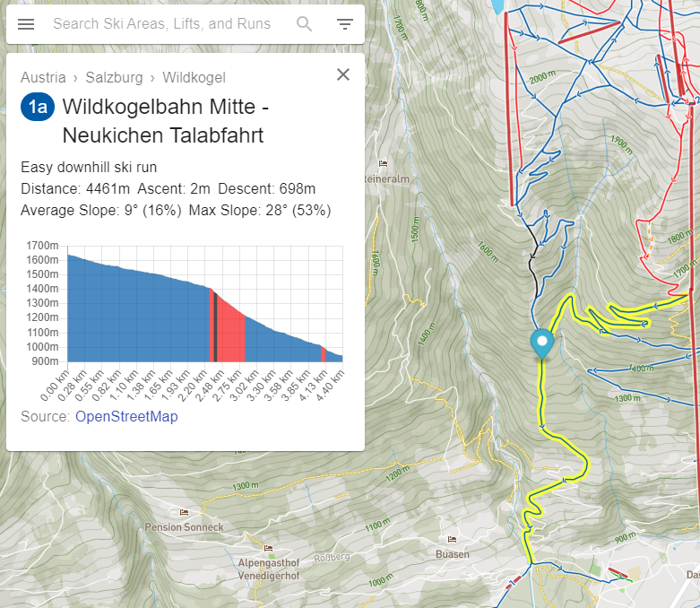This screenshot has height=608, width=700.
Task: Select the Pension Sonneck hut icon
Action: tap(184, 512)
